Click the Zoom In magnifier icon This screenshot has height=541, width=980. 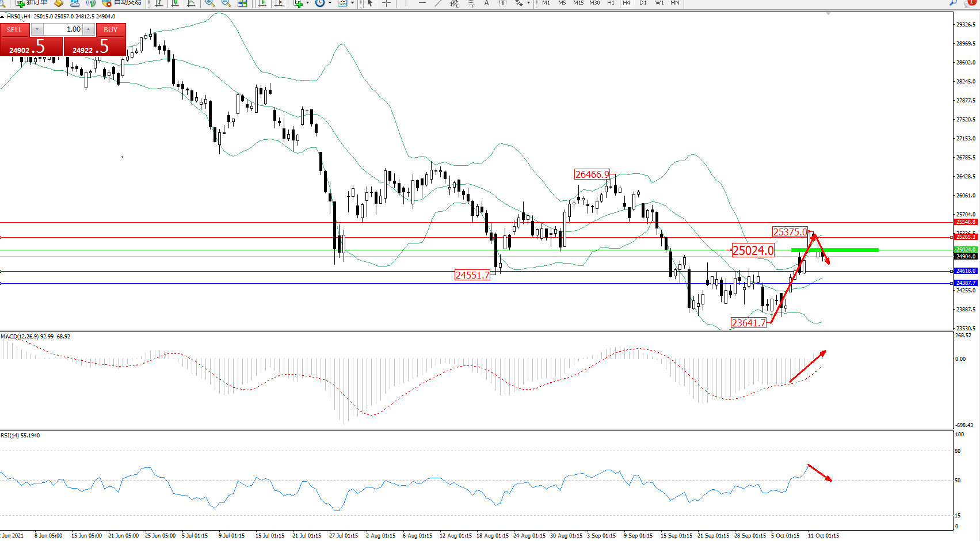click(210, 3)
